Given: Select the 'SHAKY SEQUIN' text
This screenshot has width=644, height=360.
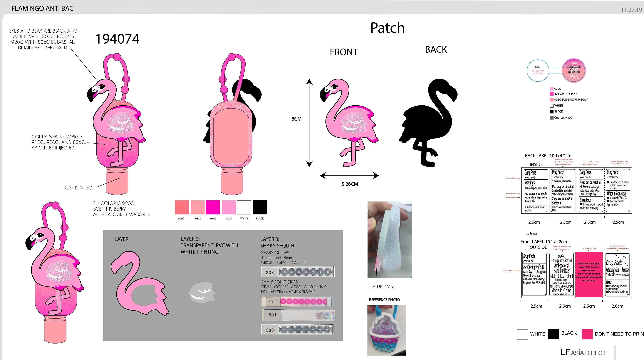Looking at the screenshot, I should (277, 246).
